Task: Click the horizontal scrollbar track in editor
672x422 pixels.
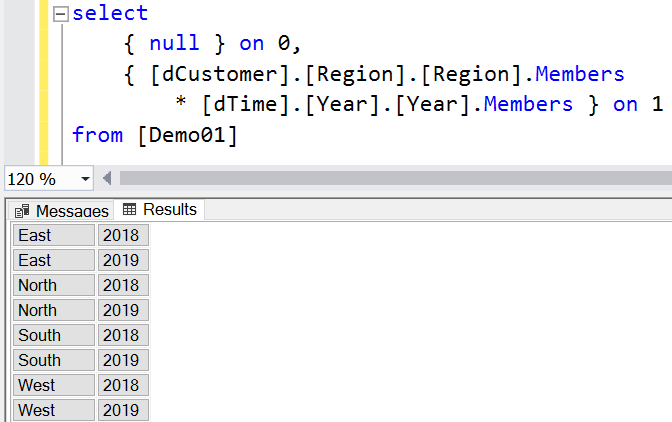Action: [x=400, y=179]
